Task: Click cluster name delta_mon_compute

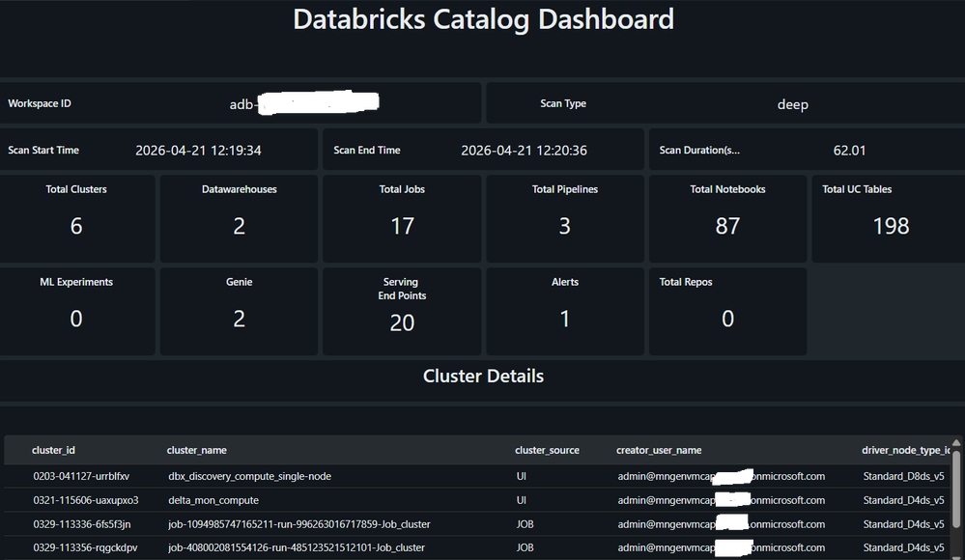Action: tap(213, 500)
